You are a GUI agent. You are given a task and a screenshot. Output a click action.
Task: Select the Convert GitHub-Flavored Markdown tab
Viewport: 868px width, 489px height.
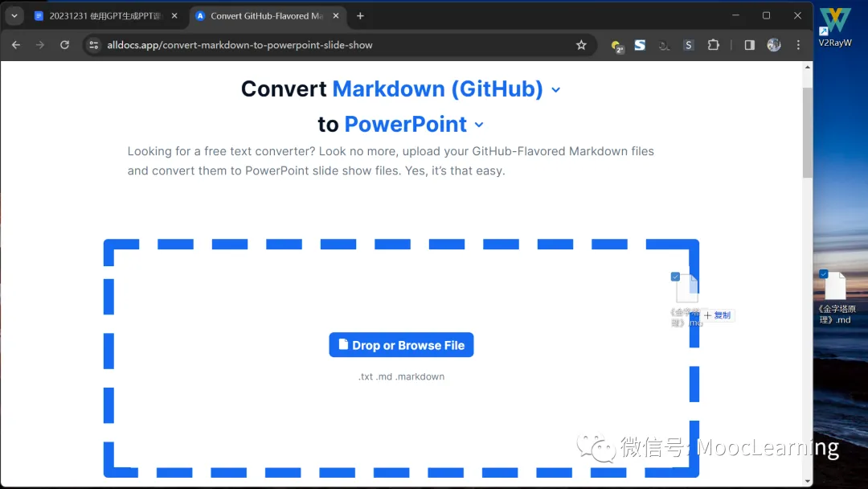268,16
